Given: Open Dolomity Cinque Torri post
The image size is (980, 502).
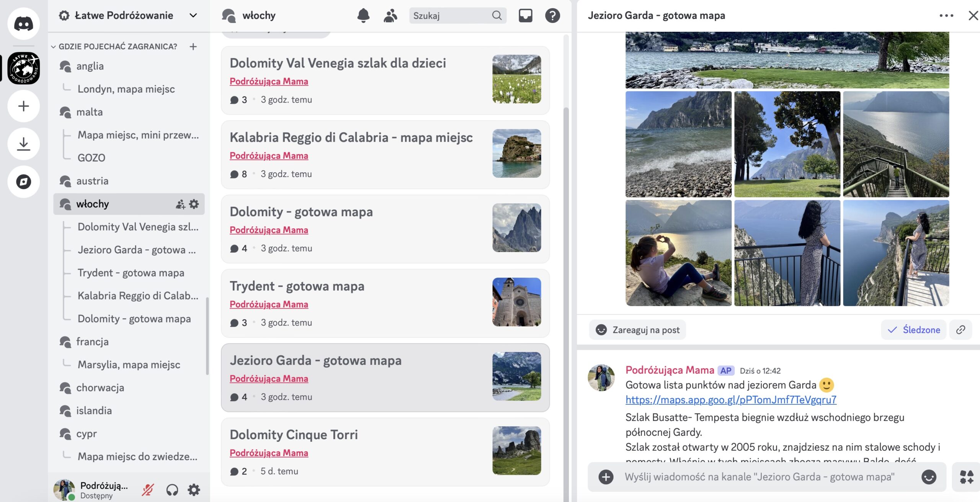Looking at the screenshot, I should pos(385,452).
